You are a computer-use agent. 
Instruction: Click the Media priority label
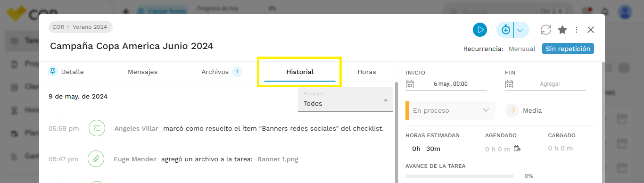532,110
